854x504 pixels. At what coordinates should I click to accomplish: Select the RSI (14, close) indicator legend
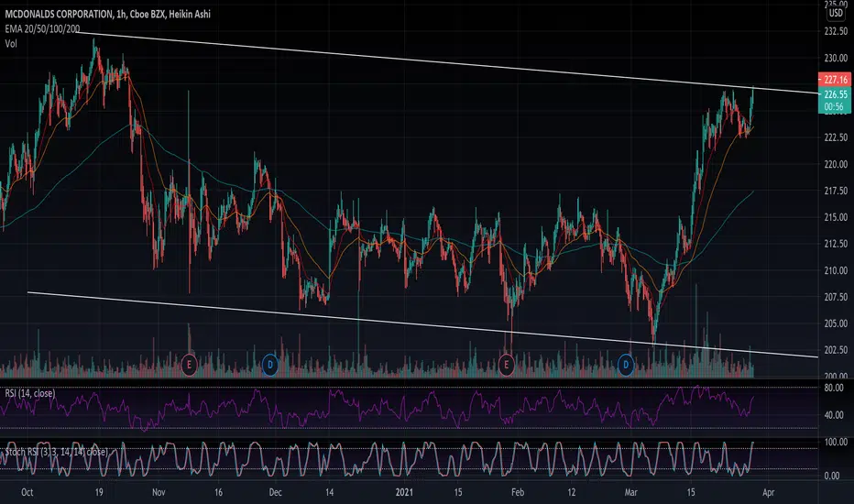point(30,393)
